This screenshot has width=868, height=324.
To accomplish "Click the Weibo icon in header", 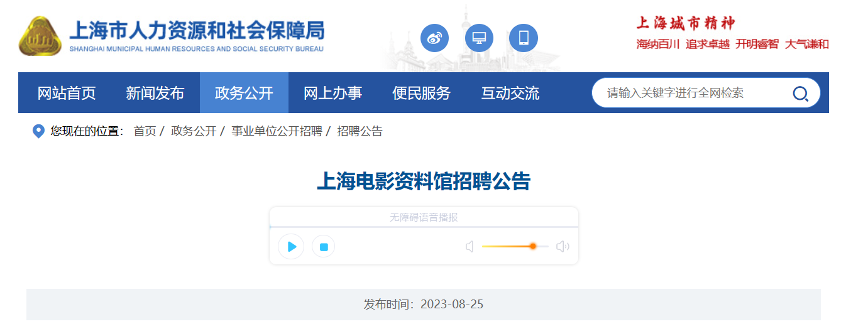I will pyautogui.click(x=434, y=38).
